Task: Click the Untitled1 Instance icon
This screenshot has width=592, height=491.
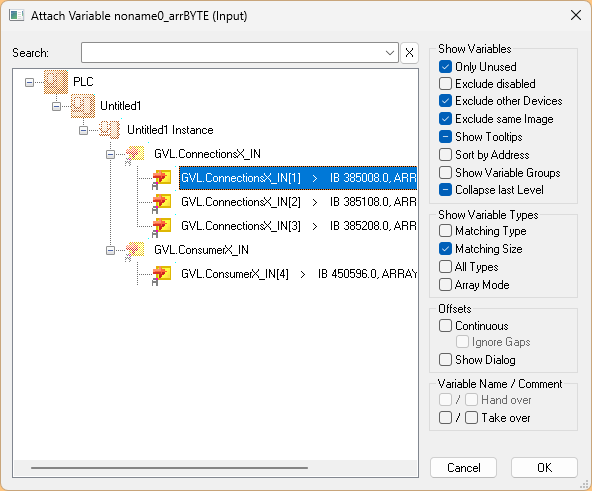Action: tap(109, 130)
